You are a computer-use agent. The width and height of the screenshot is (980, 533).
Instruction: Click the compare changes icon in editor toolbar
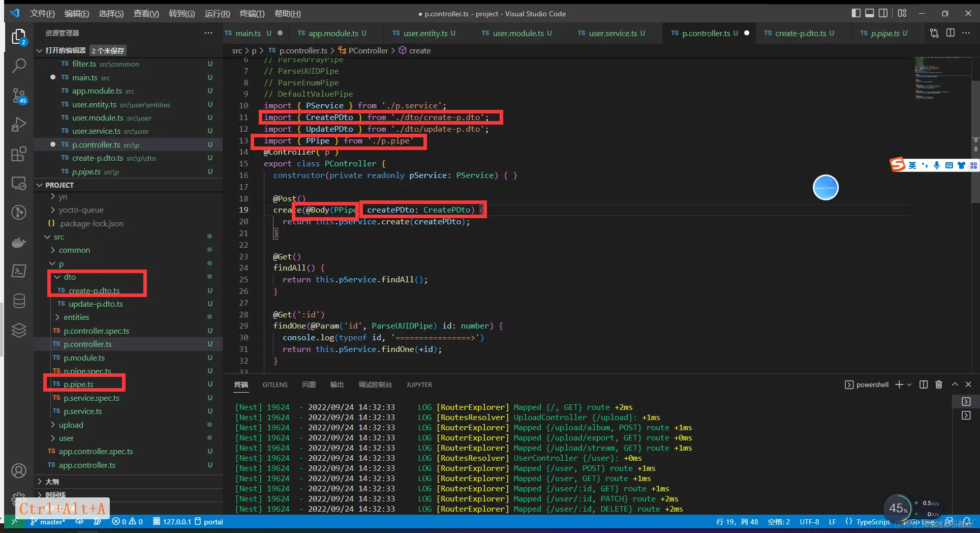[x=934, y=33]
